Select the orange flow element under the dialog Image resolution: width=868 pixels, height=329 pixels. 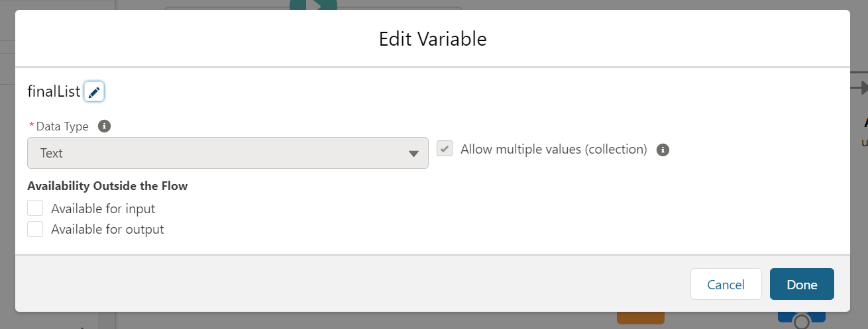(x=640, y=317)
